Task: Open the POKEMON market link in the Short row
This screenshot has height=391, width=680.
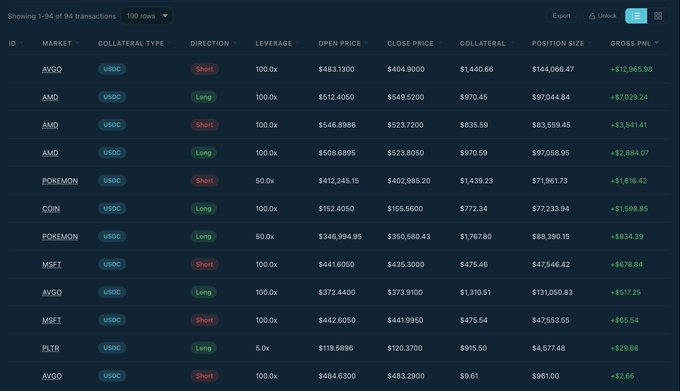Action: [x=60, y=181]
